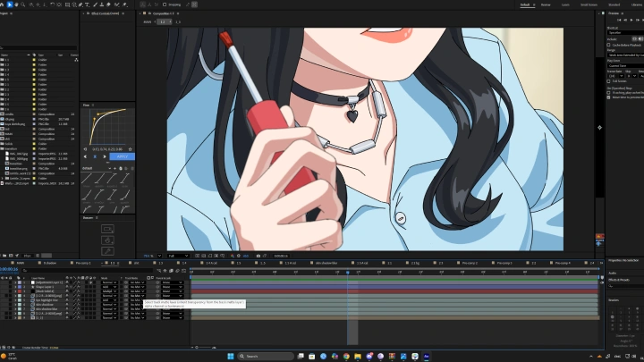644x362 pixels.
Task: Click the Project panel search field
Action: tap(38, 48)
